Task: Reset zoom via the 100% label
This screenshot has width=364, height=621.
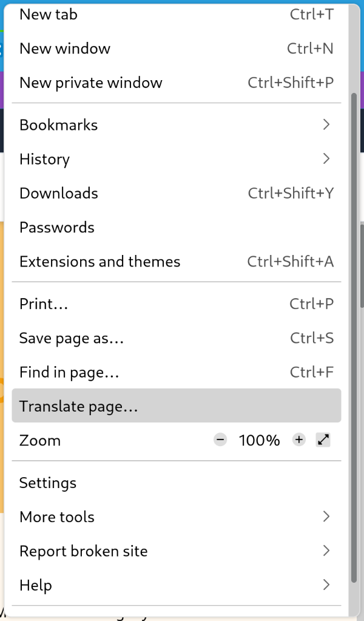Action: click(x=259, y=440)
